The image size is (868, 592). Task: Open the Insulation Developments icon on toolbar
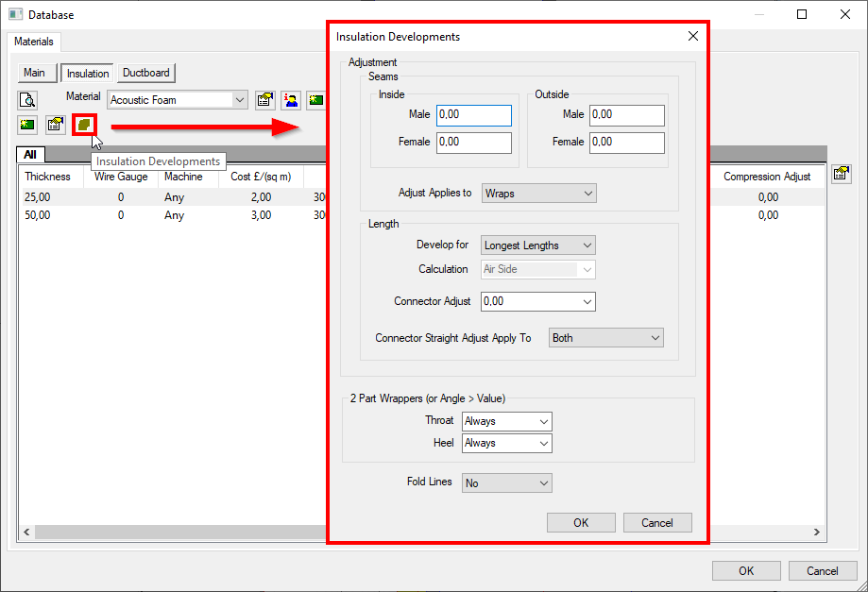coord(84,124)
